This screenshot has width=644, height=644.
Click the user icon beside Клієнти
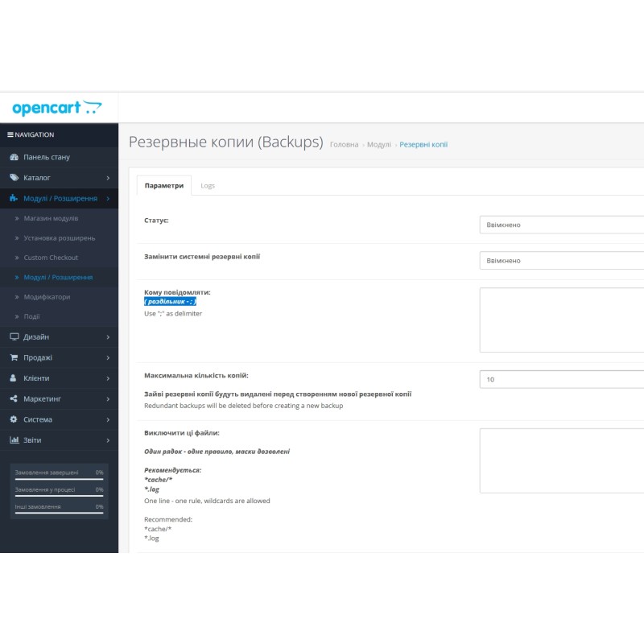pos(14,378)
